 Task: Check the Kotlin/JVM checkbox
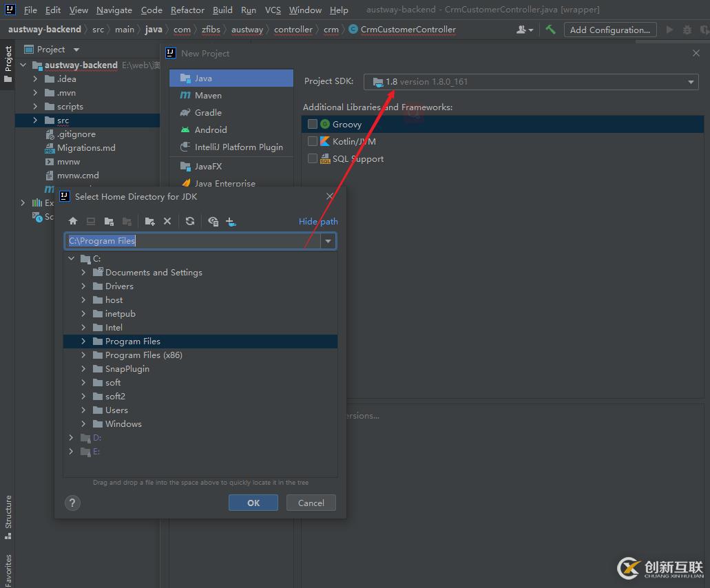313,142
